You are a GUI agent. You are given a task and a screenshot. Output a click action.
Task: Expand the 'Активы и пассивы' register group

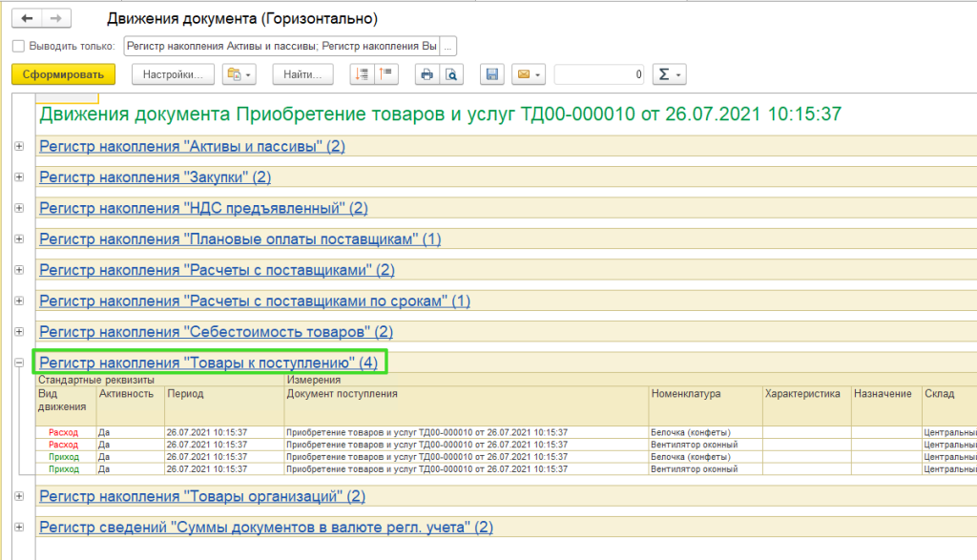pos(19,146)
